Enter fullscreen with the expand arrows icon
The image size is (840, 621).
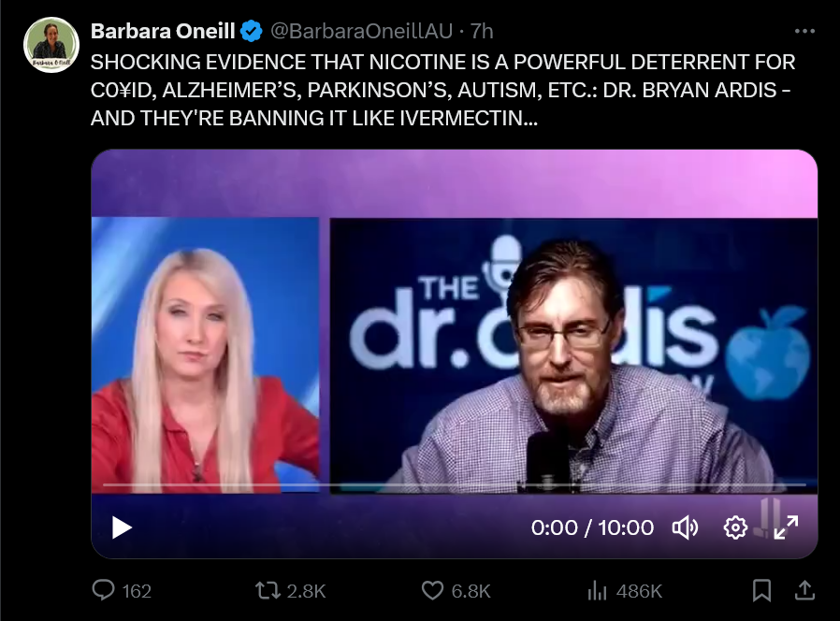click(x=786, y=527)
